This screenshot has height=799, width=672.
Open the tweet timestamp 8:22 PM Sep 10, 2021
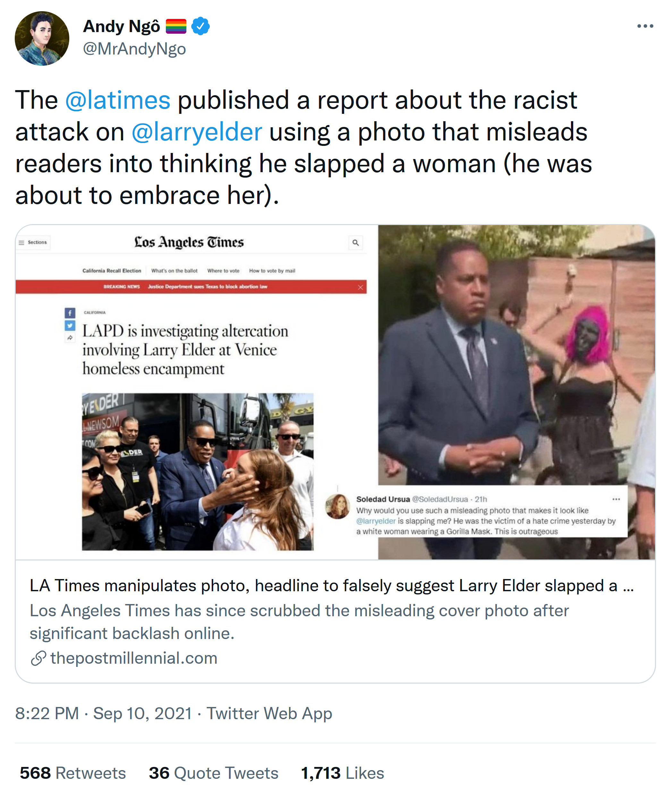104,713
